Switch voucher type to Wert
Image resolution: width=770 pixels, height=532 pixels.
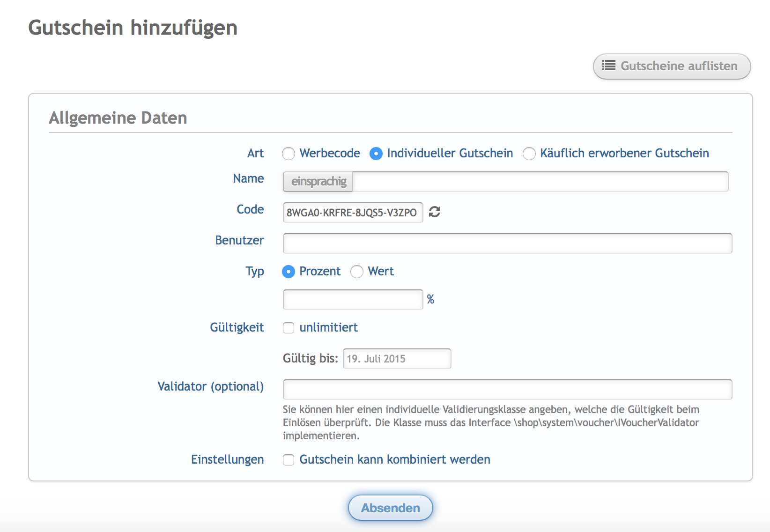357,272
